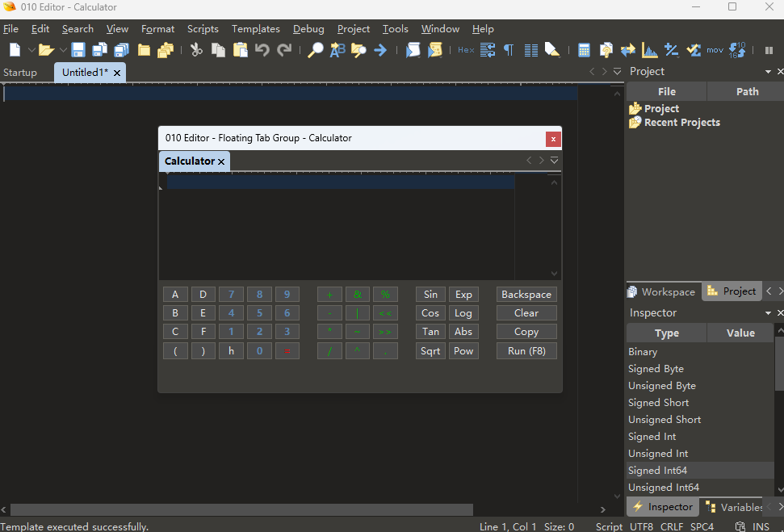The image size is (784, 532).
Task: Click the Save All toolbar icon
Action: coord(121,49)
